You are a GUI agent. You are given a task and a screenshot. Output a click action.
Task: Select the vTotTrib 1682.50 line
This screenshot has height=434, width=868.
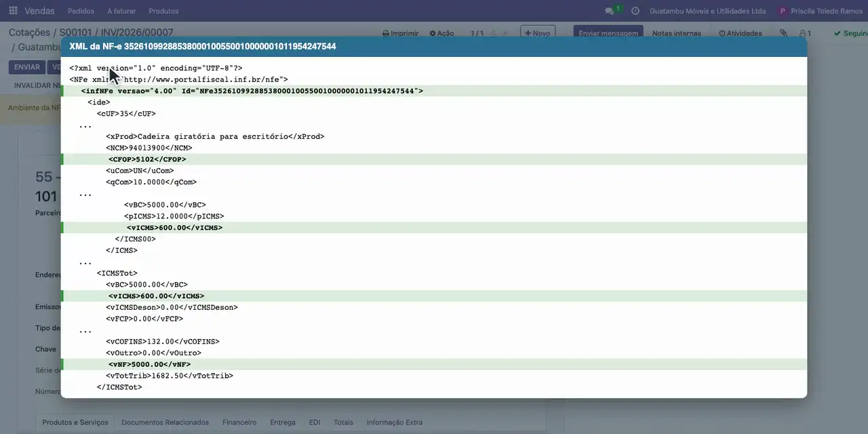coord(170,376)
